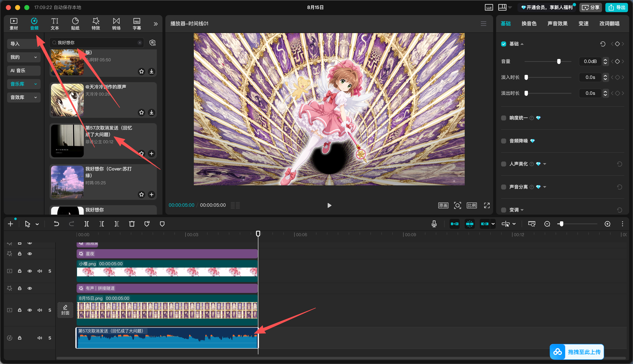
Task: Expand the 声音分离 options arrow
Action: (x=545, y=187)
